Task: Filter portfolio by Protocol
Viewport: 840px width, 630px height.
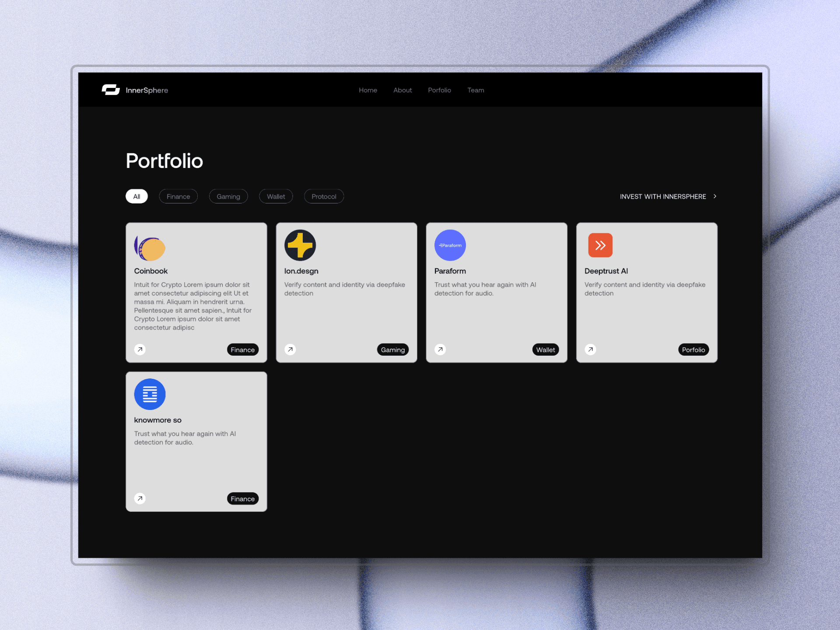Action: click(324, 196)
